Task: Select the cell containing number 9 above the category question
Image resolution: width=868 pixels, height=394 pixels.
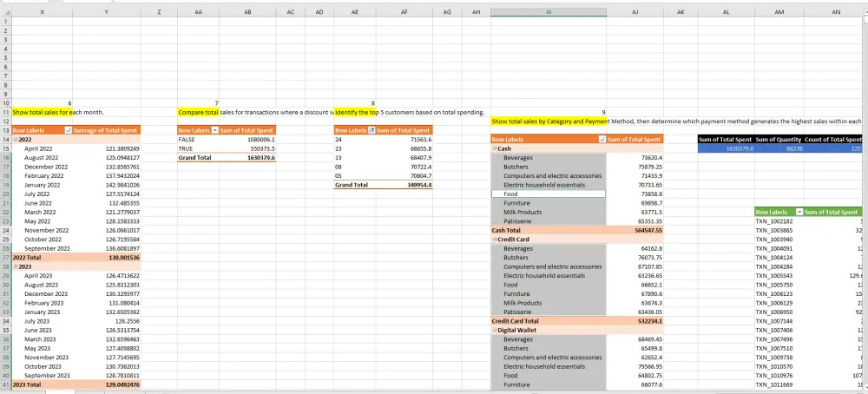Action: pos(548,112)
